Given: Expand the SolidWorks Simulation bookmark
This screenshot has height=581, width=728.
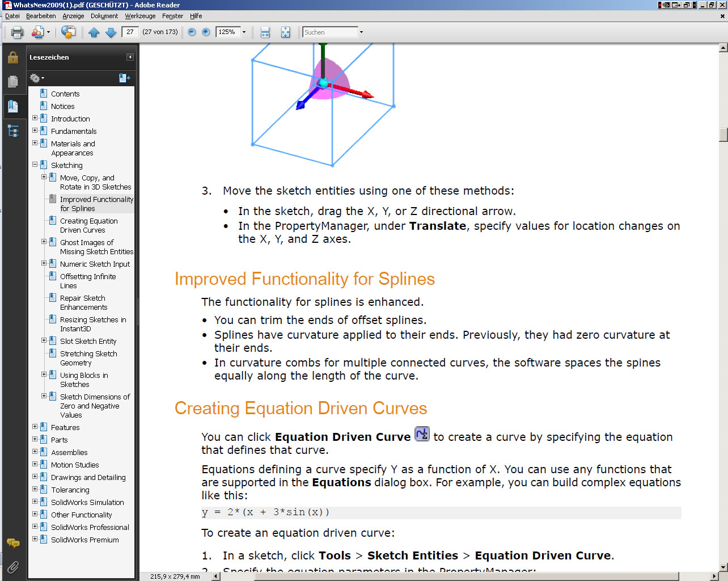Looking at the screenshot, I should (x=35, y=502).
